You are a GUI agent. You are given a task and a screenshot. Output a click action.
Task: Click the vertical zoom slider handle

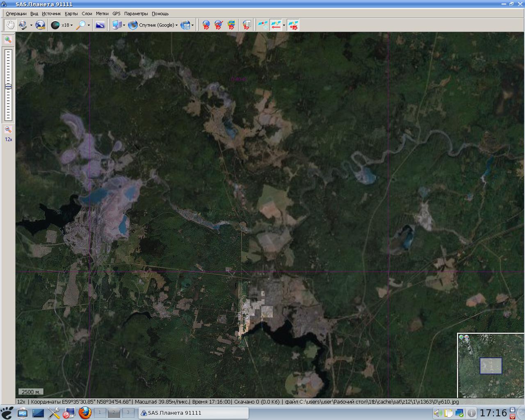[8, 87]
